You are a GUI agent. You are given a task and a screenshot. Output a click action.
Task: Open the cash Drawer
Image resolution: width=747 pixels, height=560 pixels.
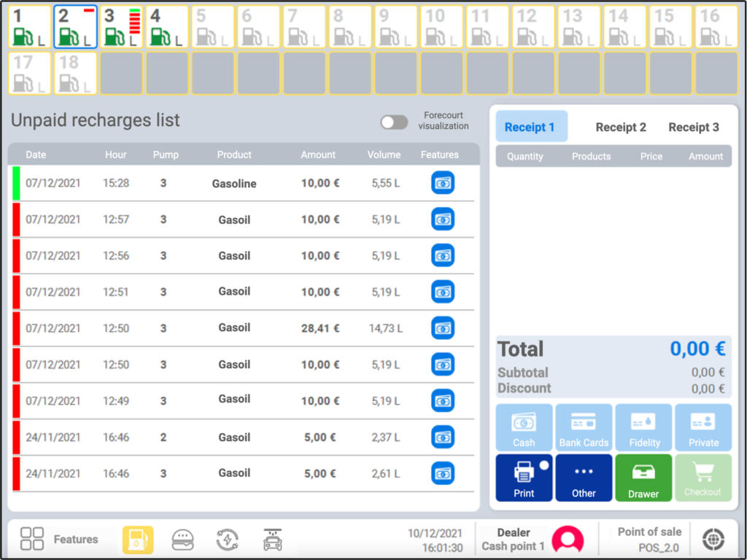(x=643, y=478)
